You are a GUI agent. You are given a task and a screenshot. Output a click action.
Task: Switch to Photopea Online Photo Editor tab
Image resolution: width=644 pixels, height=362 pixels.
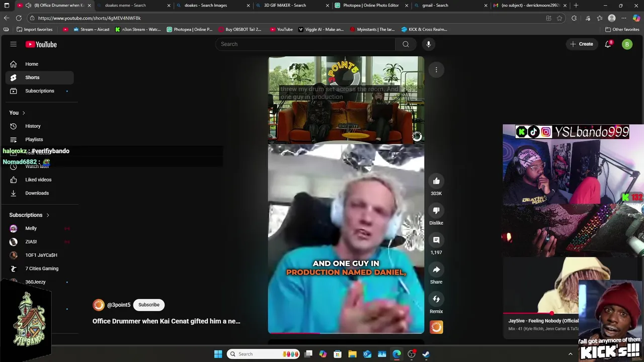371,6
